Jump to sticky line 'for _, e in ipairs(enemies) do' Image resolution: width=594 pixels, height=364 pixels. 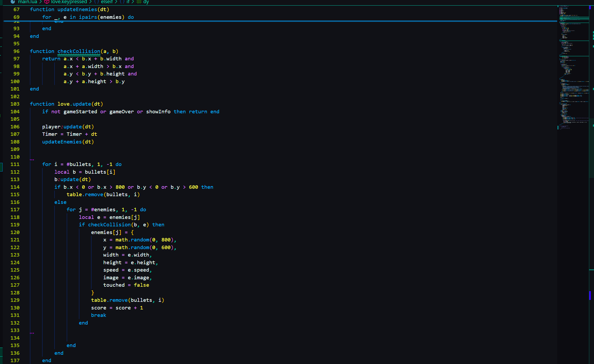click(x=88, y=17)
